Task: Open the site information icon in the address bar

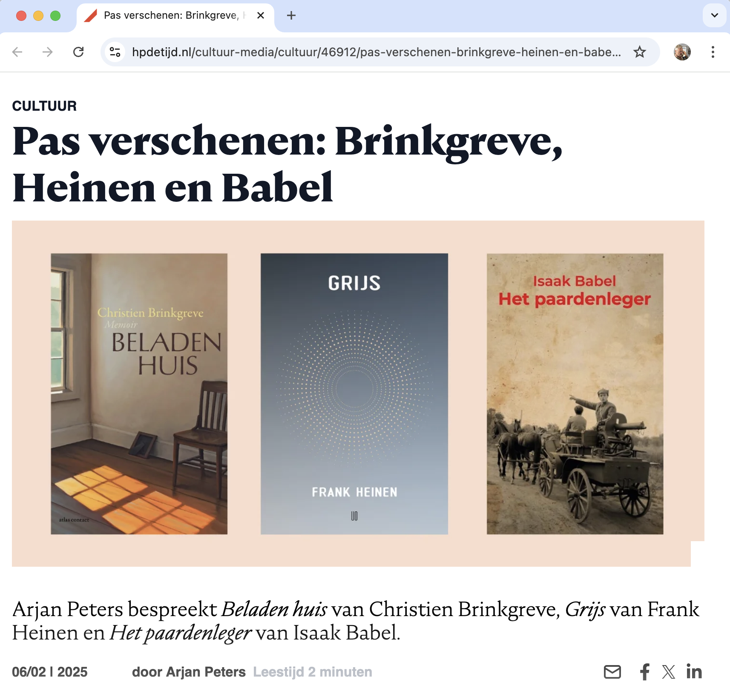Action: (115, 52)
